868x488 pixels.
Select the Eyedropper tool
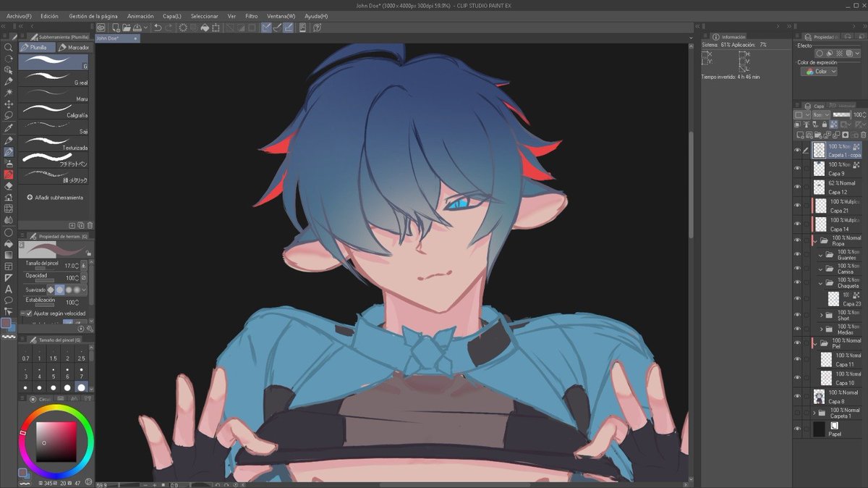(x=9, y=127)
